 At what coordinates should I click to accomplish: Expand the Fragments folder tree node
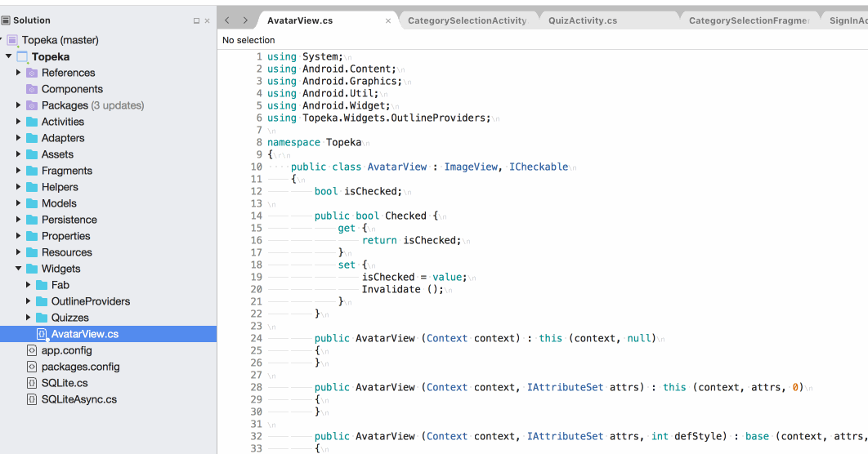point(19,171)
